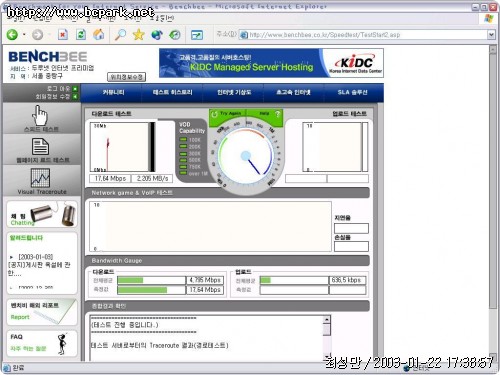Click the speedometer gauge dial
The image size is (500, 375).
pyautogui.click(x=246, y=157)
